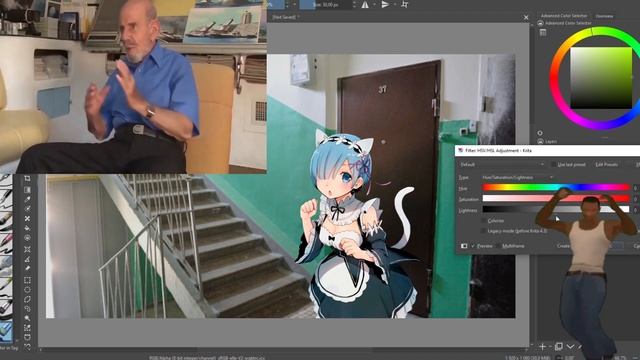Select the highlighted blue brush preset thumbnail
Screen dimensions: 640x360
6,331
